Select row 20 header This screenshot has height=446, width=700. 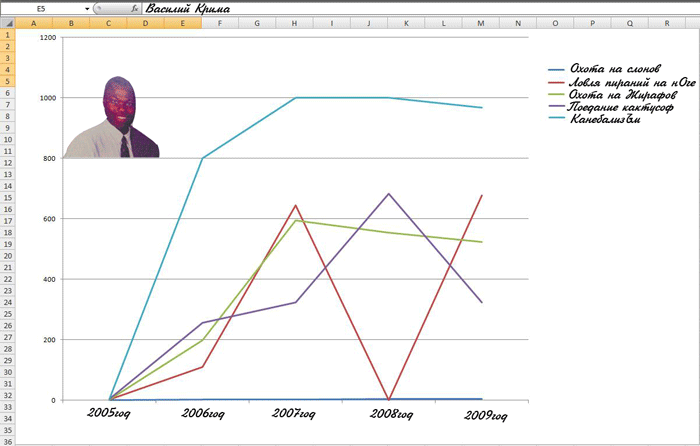8,256
